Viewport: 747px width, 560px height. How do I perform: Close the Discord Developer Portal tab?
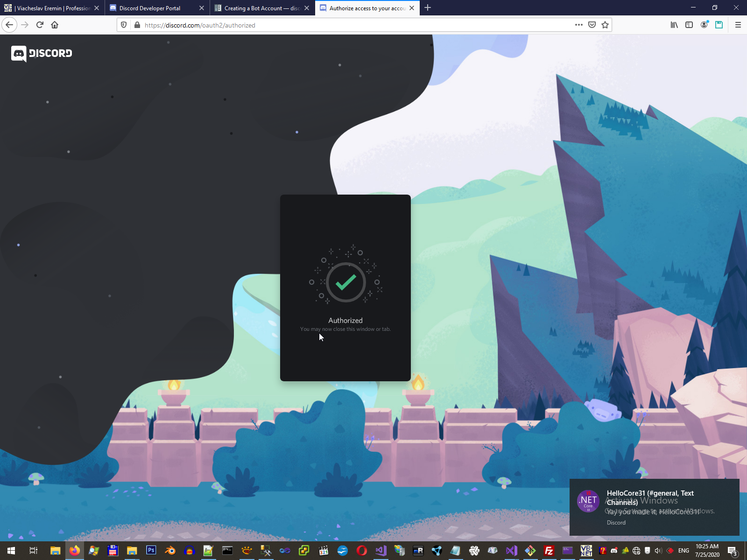coord(202,8)
